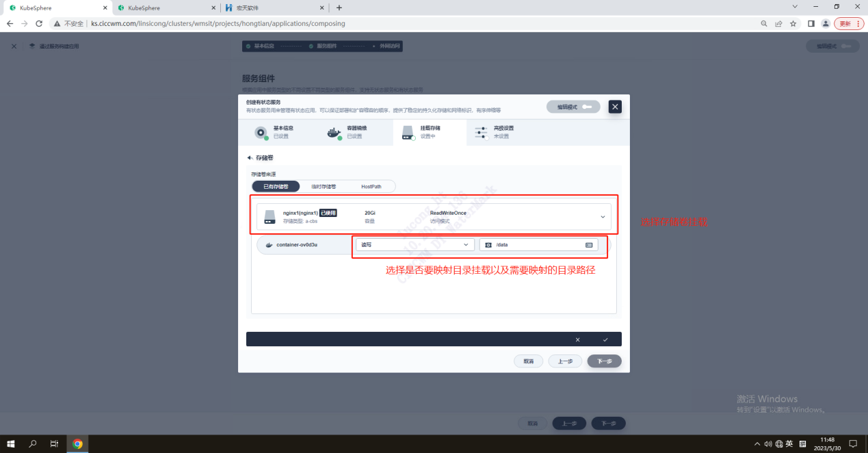
Task: Select 已有存储卷 volume source
Action: [276, 186]
